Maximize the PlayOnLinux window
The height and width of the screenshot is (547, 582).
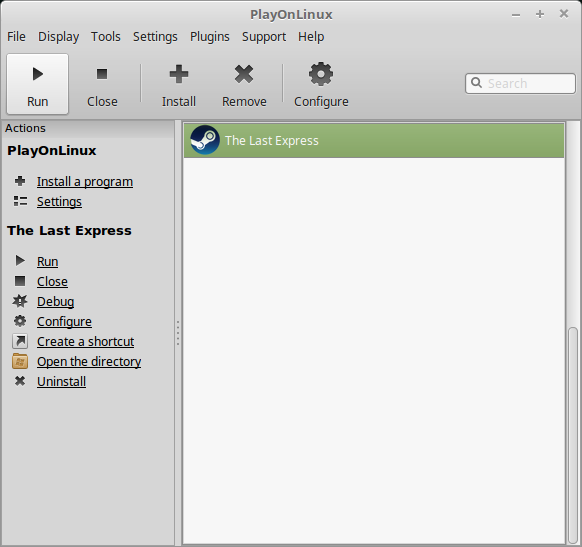click(540, 14)
